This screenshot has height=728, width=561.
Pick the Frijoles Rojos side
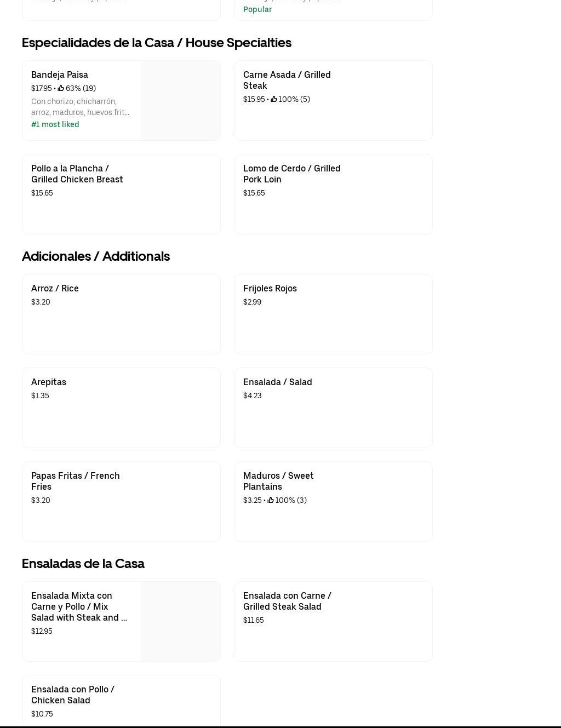coord(270,288)
